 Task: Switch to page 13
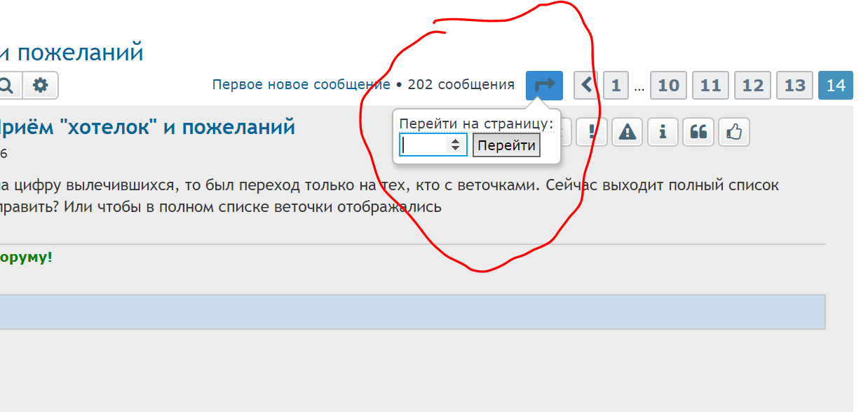click(x=794, y=86)
